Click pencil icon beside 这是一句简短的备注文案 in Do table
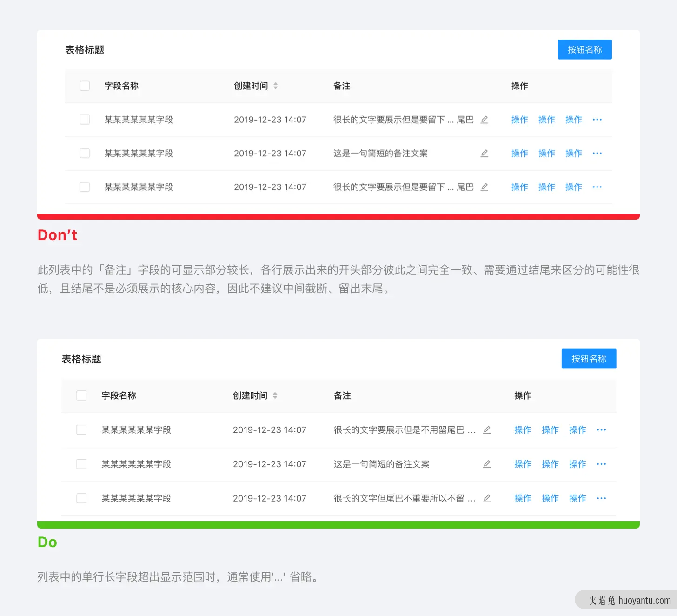 487,464
